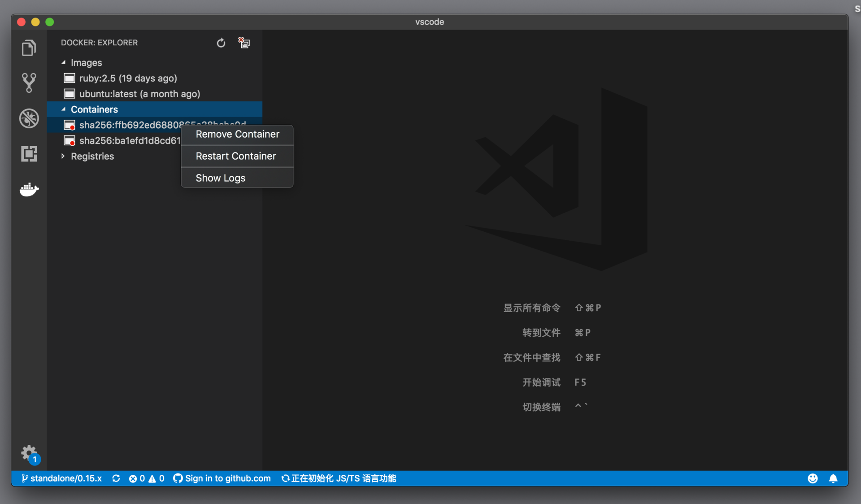Open the Manage gear icon
Viewport: 861px width, 504px height.
pyautogui.click(x=29, y=453)
